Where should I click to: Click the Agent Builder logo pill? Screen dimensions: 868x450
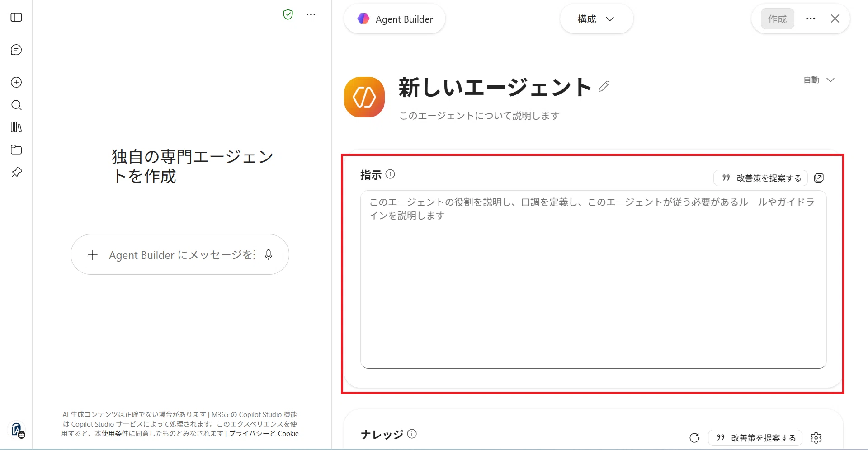pyautogui.click(x=395, y=19)
